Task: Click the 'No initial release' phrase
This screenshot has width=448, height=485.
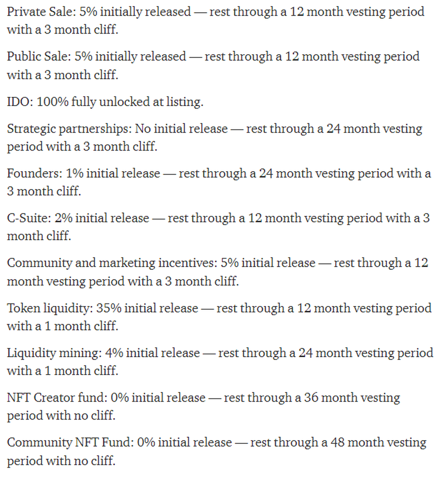Action: click(181, 129)
